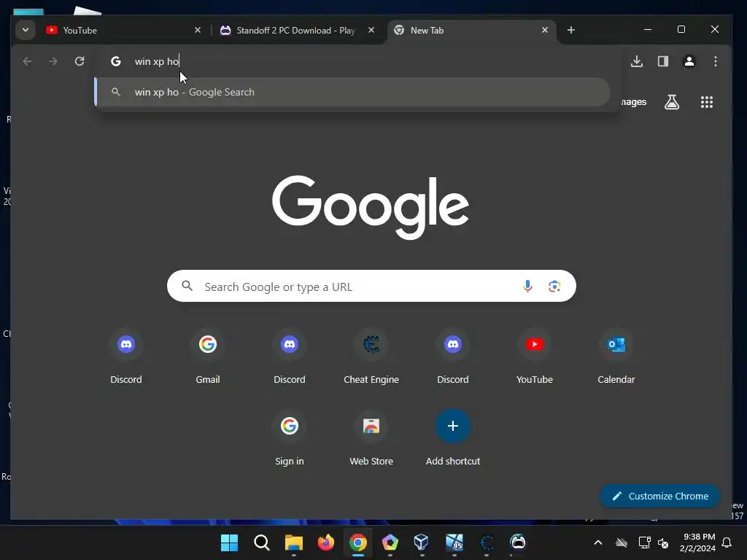This screenshot has height=560, width=747.
Task: Open Chrome downloads icon
Action: click(636, 61)
